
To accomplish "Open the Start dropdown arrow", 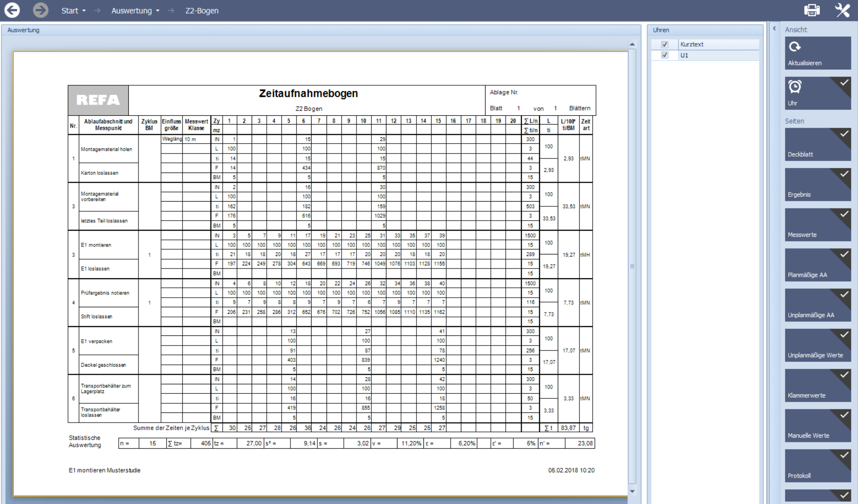I will tap(84, 11).
